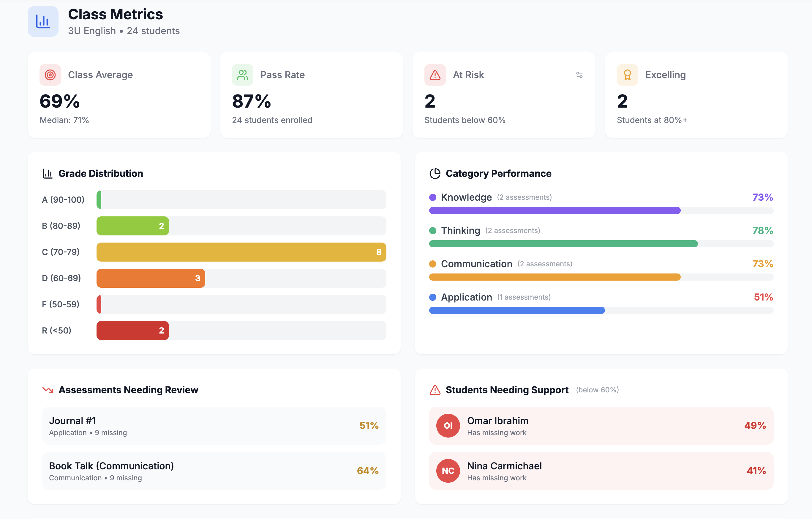
Task: Select Omar Ibrahim's student row
Action: (x=601, y=426)
